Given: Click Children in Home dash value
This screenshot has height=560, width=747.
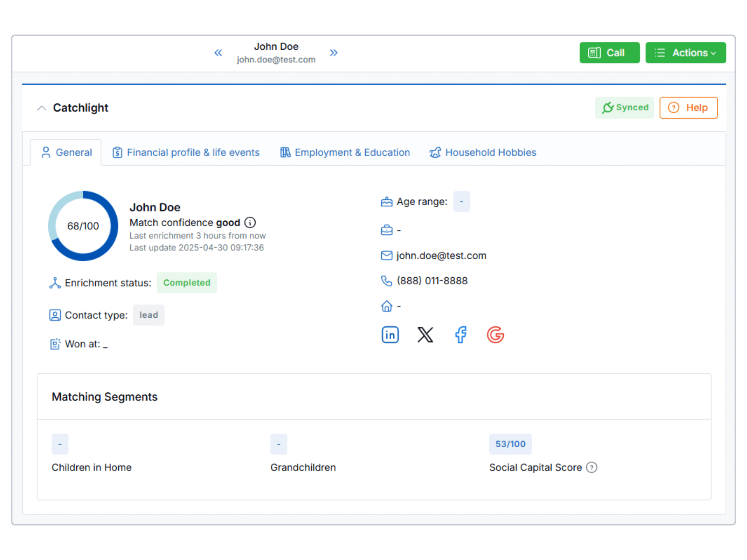Looking at the screenshot, I should point(60,444).
